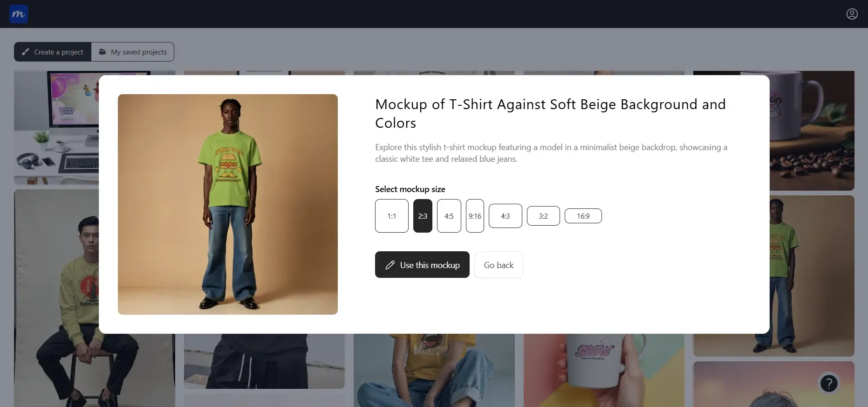Select the 2:3 mockup size
Viewport: 868px width, 407px height.
[x=423, y=216]
